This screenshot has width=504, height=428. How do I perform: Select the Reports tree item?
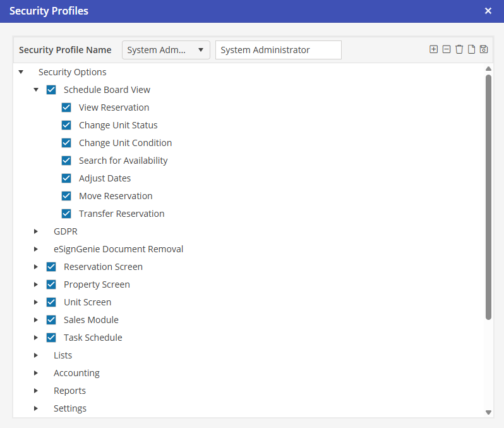click(69, 391)
